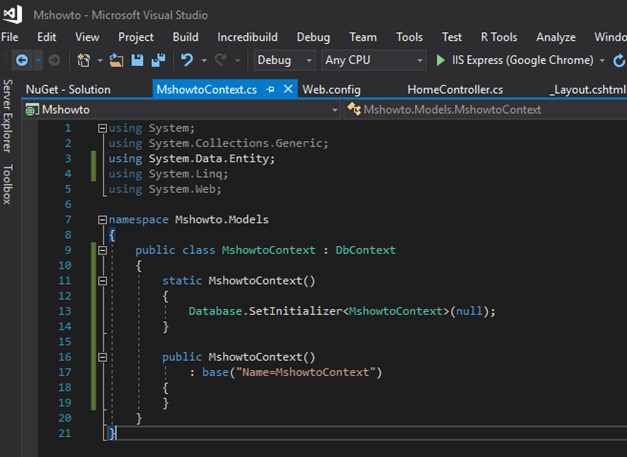Open the Edit menu
This screenshot has width=627, height=457.
point(47,37)
